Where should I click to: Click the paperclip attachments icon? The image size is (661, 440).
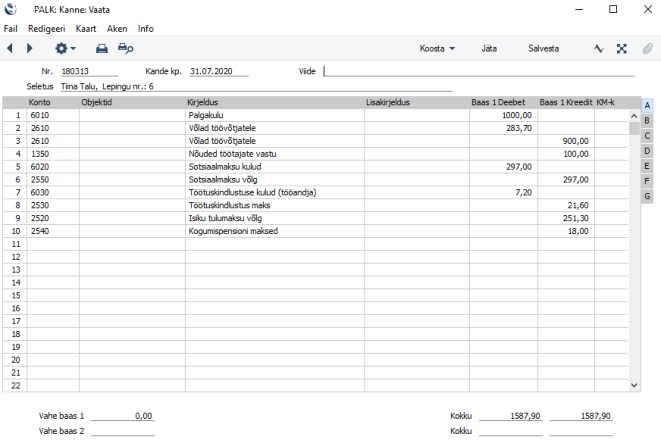648,48
